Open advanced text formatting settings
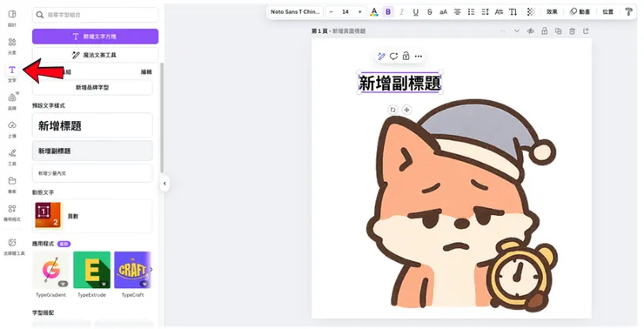Viewport: 644px width, 329px height. click(499, 12)
